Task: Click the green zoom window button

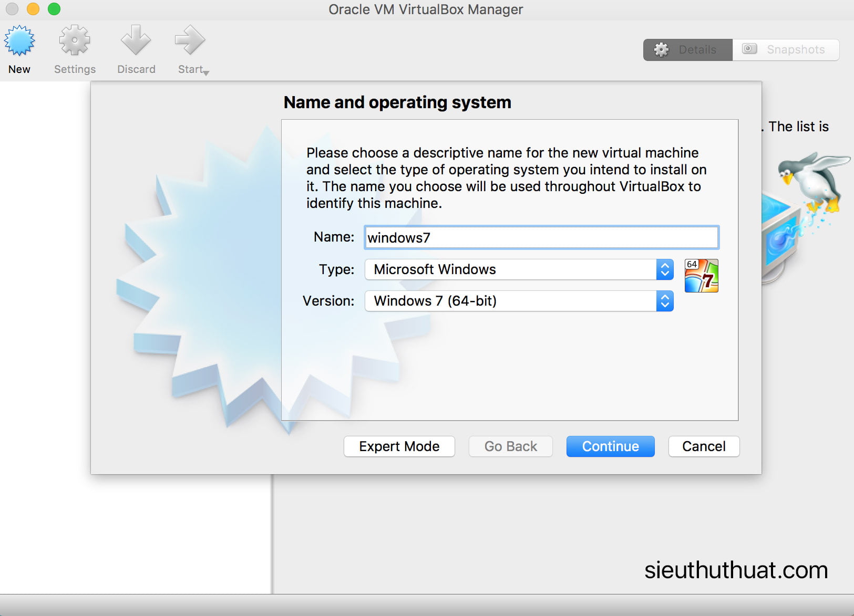Action: (x=54, y=9)
